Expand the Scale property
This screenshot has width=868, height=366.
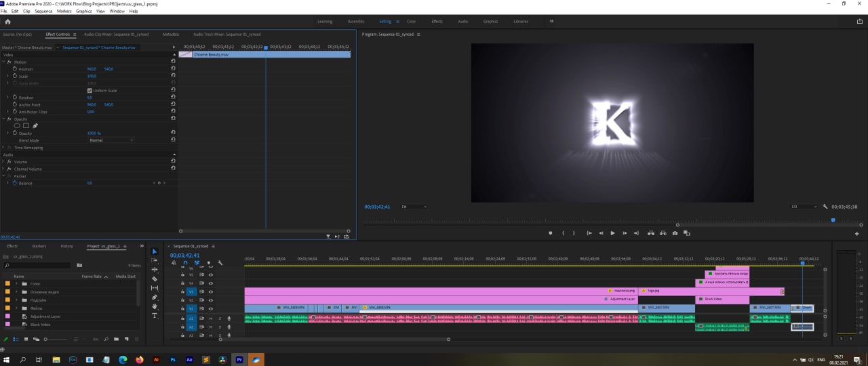click(7, 76)
